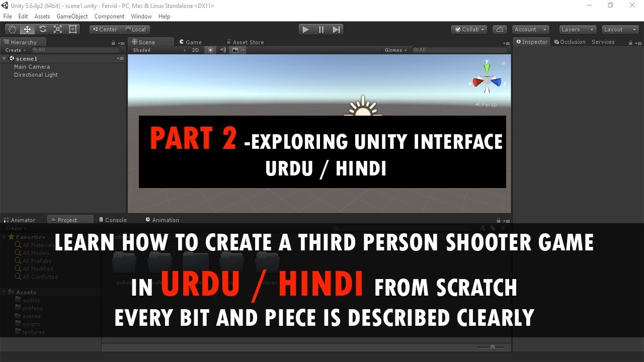Select the Move tool
Image resolution: width=644 pixels, height=362 pixels.
tap(27, 29)
